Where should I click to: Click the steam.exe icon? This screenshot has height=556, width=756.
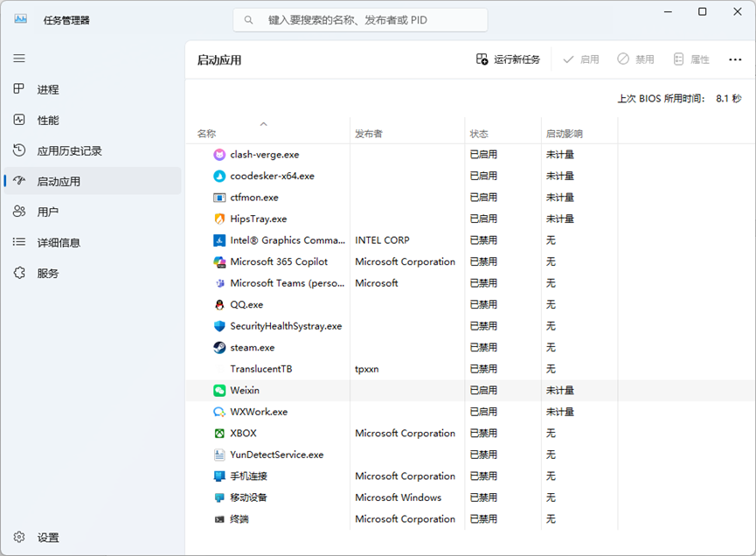[219, 348]
